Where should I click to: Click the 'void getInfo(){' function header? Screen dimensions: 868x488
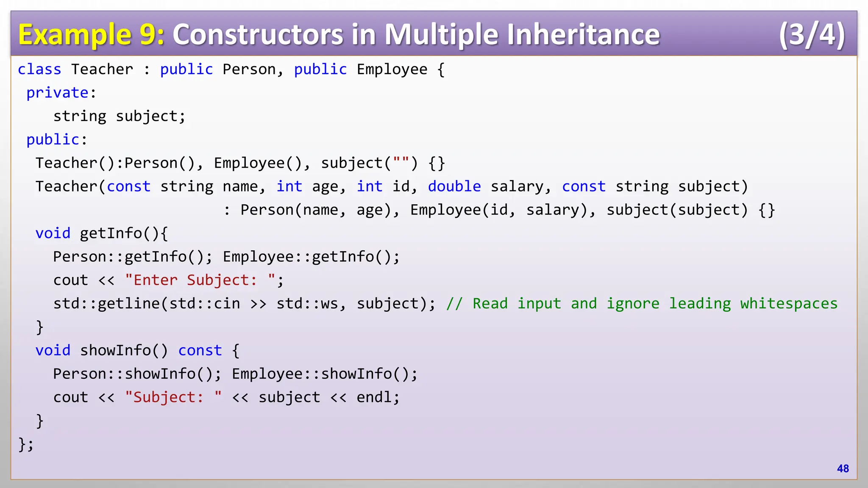(x=102, y=233)
